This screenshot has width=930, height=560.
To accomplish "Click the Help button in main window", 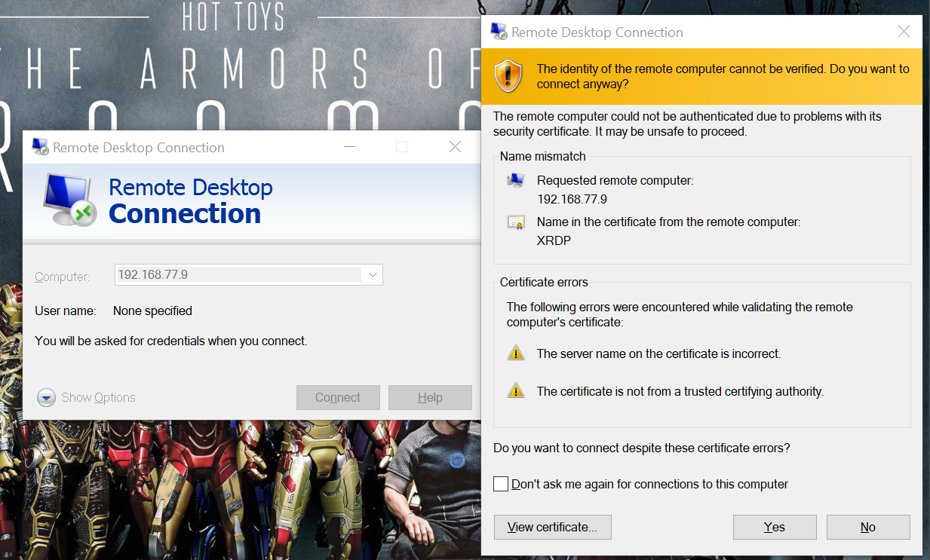I will pyautogui.click(x=430, y=397).
